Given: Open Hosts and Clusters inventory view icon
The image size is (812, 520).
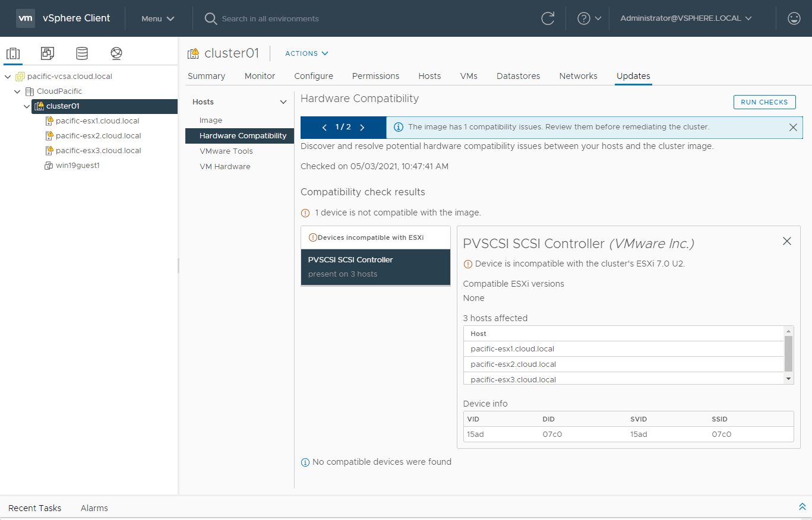Looking at the screenshot, I should (x=13, y=53).
